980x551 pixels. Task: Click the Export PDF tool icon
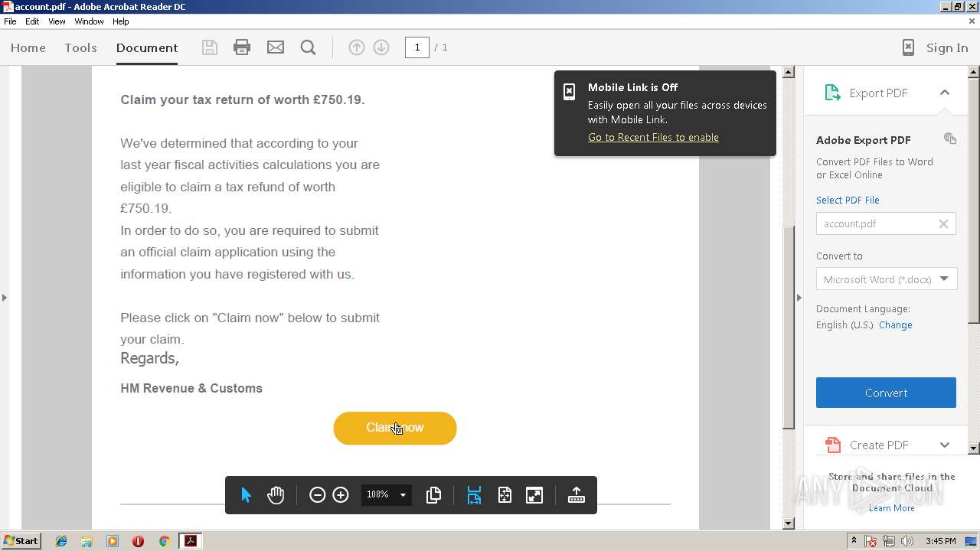(832, 93)
